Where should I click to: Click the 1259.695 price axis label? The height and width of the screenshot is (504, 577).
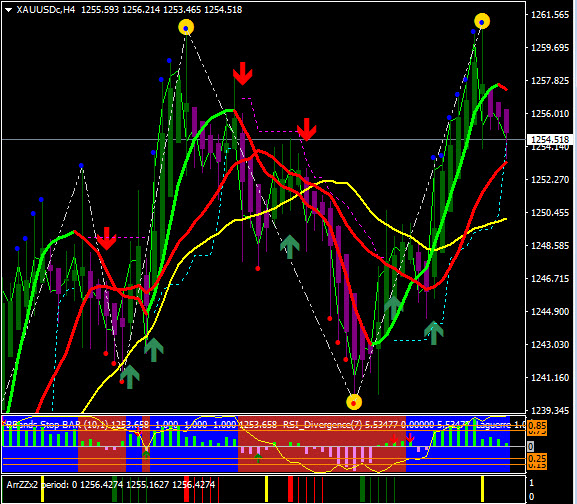(x=550, y=48)
